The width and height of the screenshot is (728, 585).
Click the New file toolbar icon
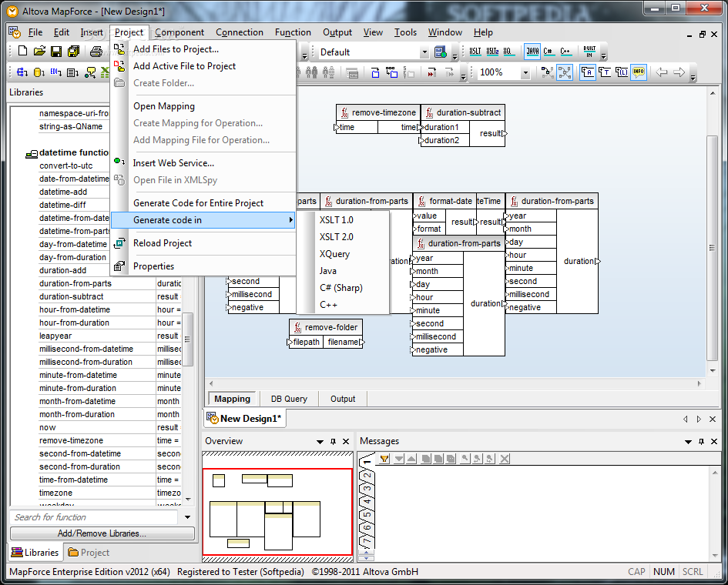(22, 51)
